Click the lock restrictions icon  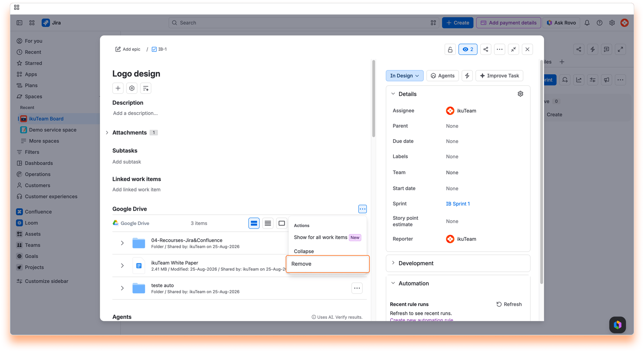pyautogui.click(x=450, y=49)
